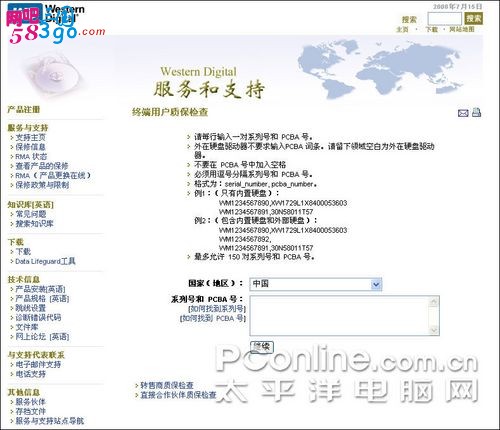The height and width of the screenshot is (430, 500).
Task: Open the 服务与支持站点导航 sidebar link
Action: [50, 421]
